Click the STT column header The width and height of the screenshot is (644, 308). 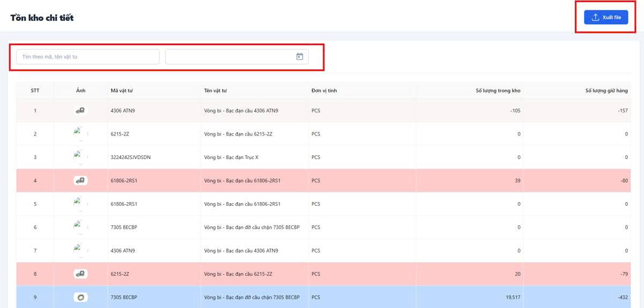[35, 91]
